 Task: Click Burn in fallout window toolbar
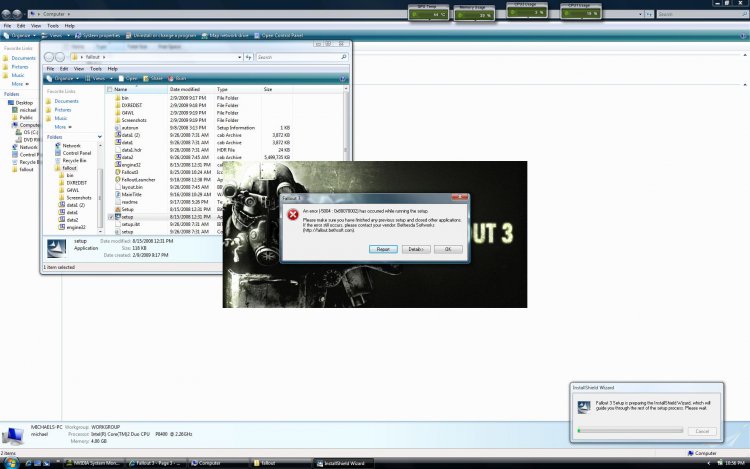[x=177, y=78]
